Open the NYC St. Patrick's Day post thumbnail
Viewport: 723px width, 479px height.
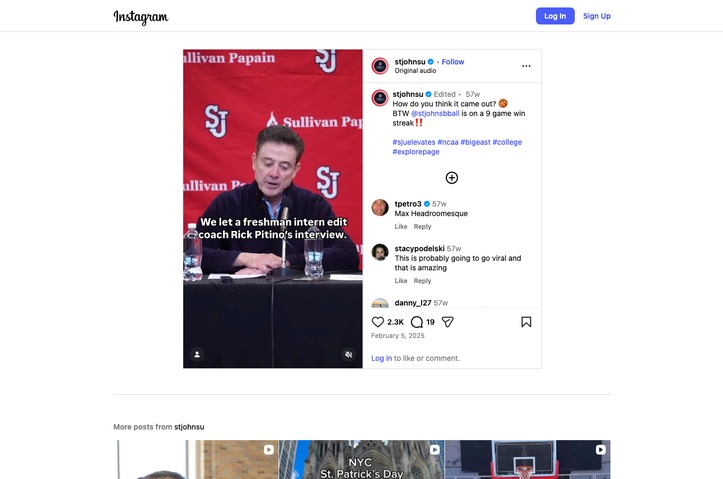pos(361,459)
